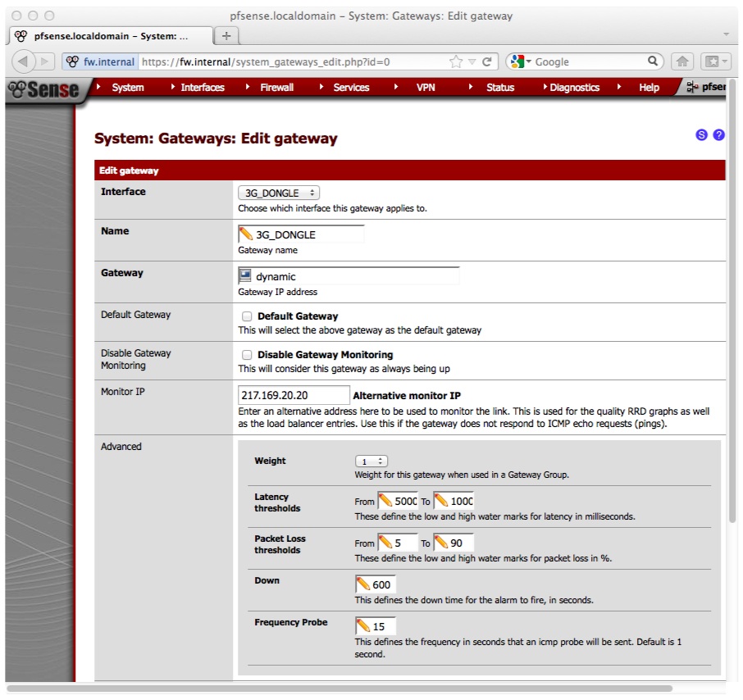Screen dimensions: 743x700
Task: Click the browser Forward arrow button
Action: coord(44,61)
